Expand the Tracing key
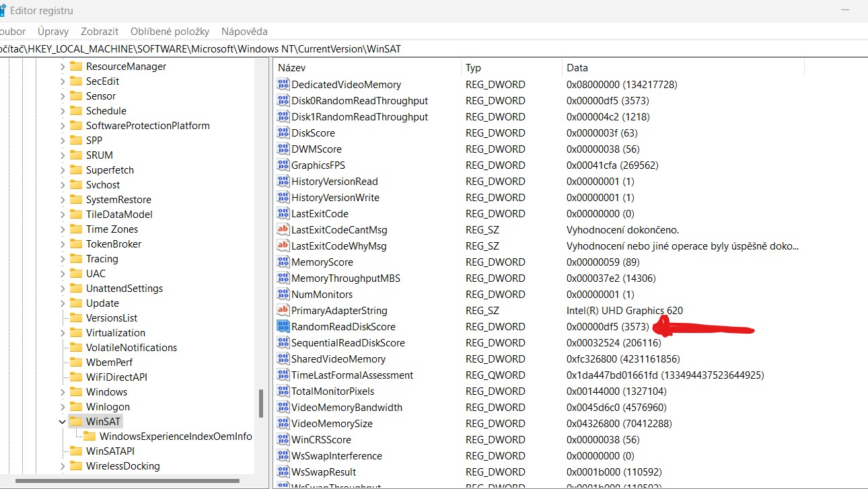This screenshot has width=868, height=489. click(63, 258)
